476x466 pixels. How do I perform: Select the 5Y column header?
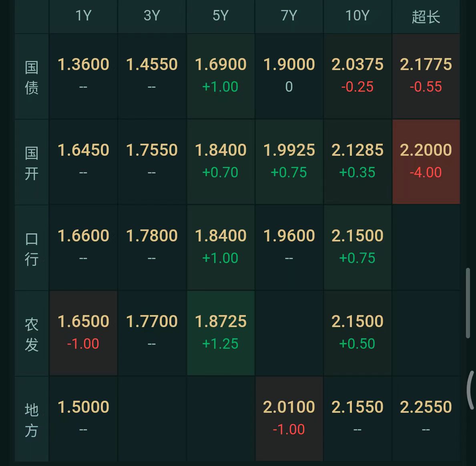click(x=221, y=16)
